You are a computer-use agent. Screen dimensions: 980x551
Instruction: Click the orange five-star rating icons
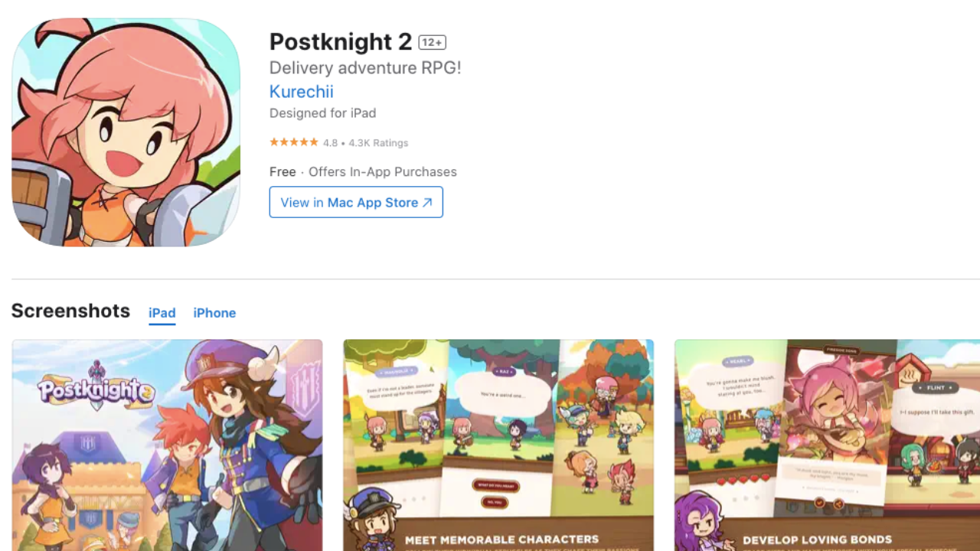293,142
